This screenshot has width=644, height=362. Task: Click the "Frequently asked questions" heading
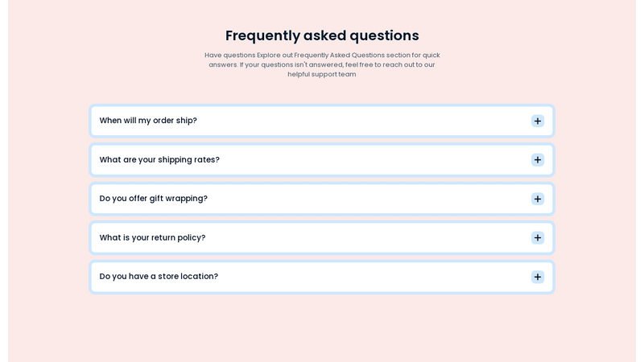click(322, 35)
